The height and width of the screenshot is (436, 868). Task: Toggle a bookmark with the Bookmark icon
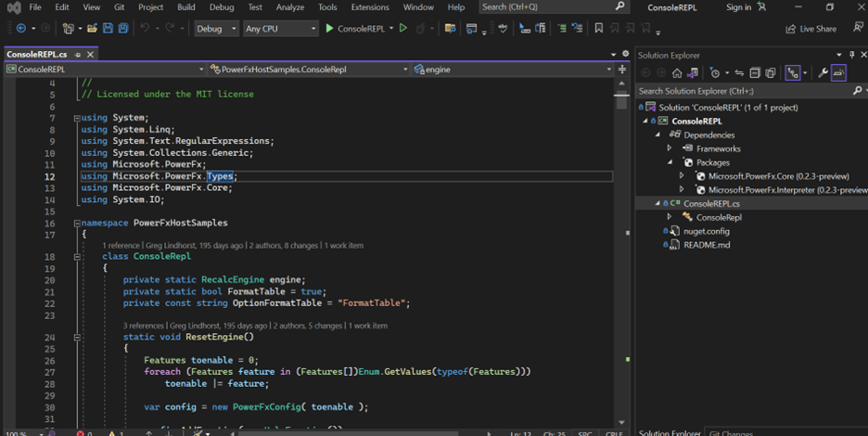(x=598, y=28)
